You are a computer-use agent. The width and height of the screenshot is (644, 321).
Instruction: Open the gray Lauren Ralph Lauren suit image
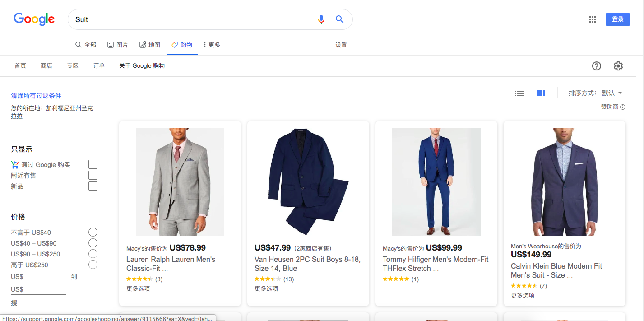(180, 182)
